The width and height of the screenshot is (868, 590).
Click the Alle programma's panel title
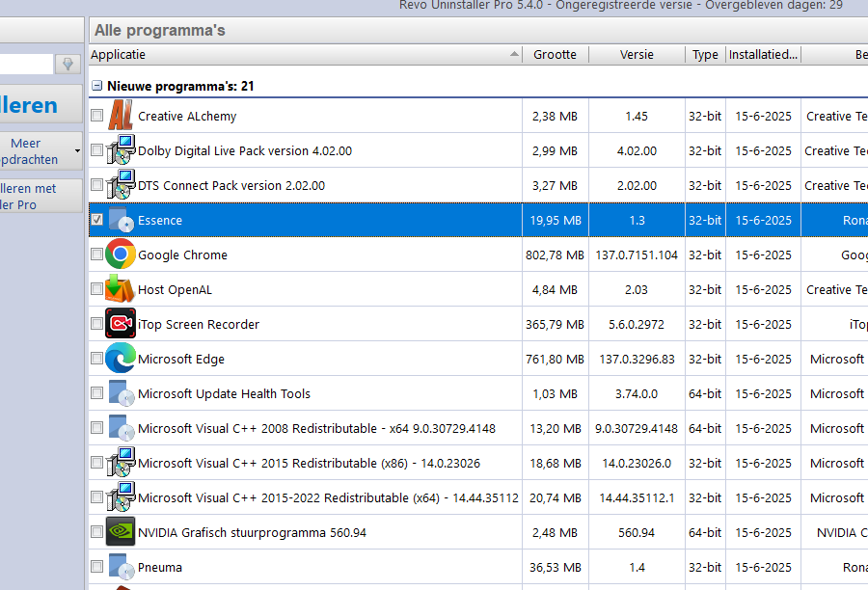coord(160,30)
